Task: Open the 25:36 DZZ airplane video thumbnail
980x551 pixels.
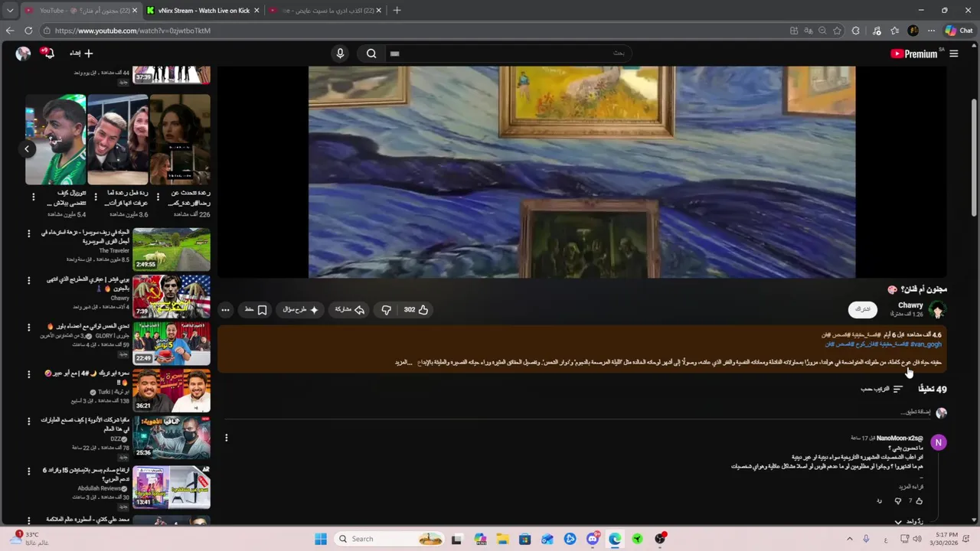Action: (171, 438)
